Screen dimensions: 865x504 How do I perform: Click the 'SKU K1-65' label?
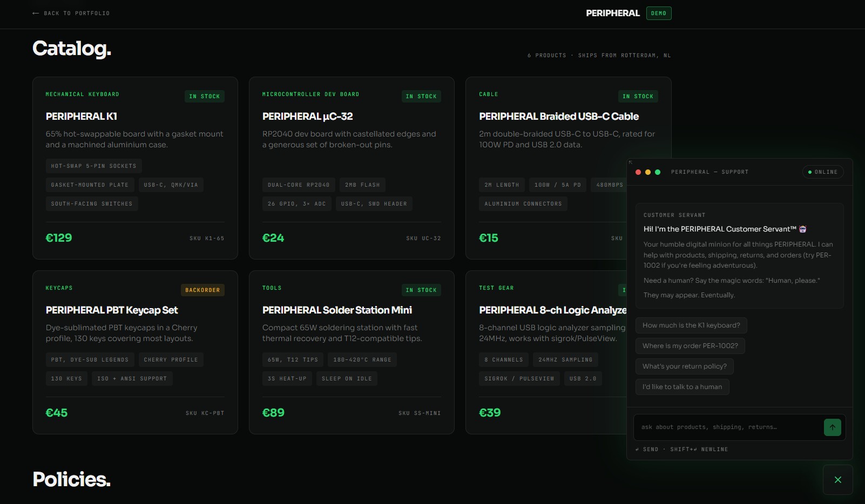click(x=207, y=239)
